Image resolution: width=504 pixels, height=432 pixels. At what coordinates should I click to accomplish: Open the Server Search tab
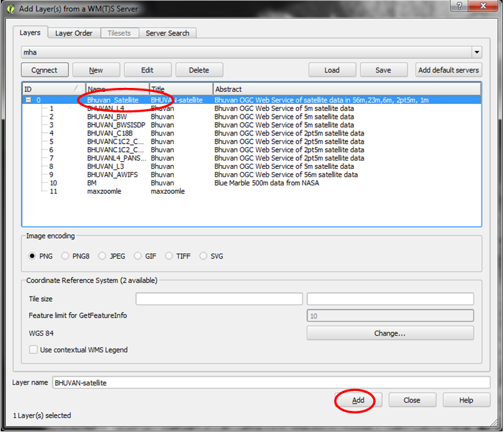pyautogui.click(x=167, y=33)
